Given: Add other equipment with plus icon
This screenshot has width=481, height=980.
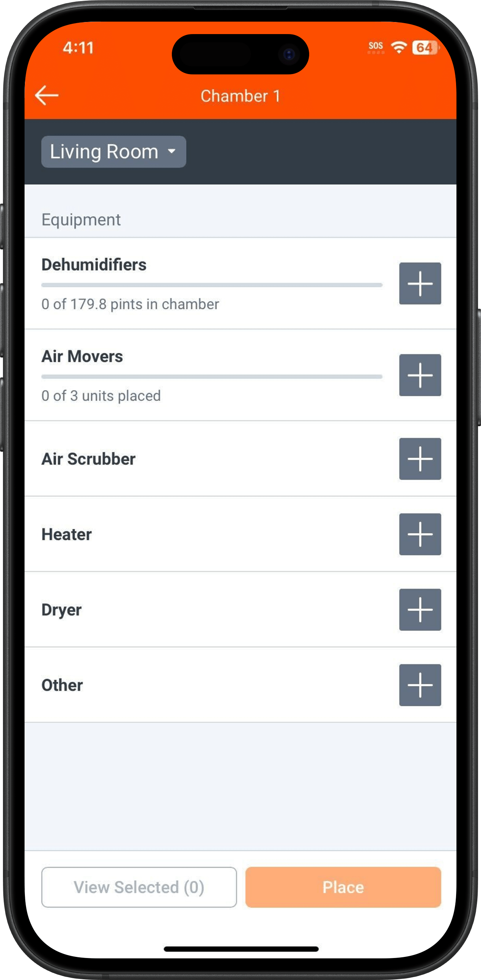Looking at the screenshot, I should point(420,685).
